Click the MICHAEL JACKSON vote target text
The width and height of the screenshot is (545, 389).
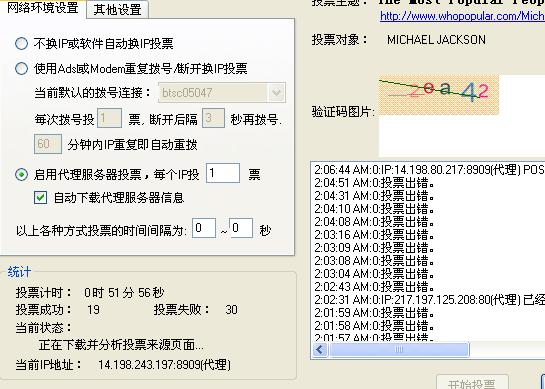tap(436, 40)
